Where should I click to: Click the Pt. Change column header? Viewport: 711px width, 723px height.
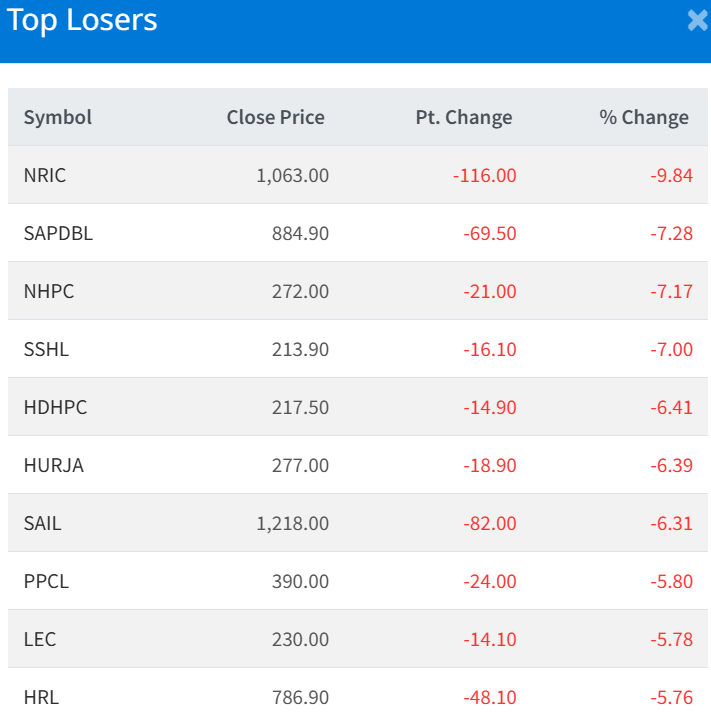[x=463, y=117]
